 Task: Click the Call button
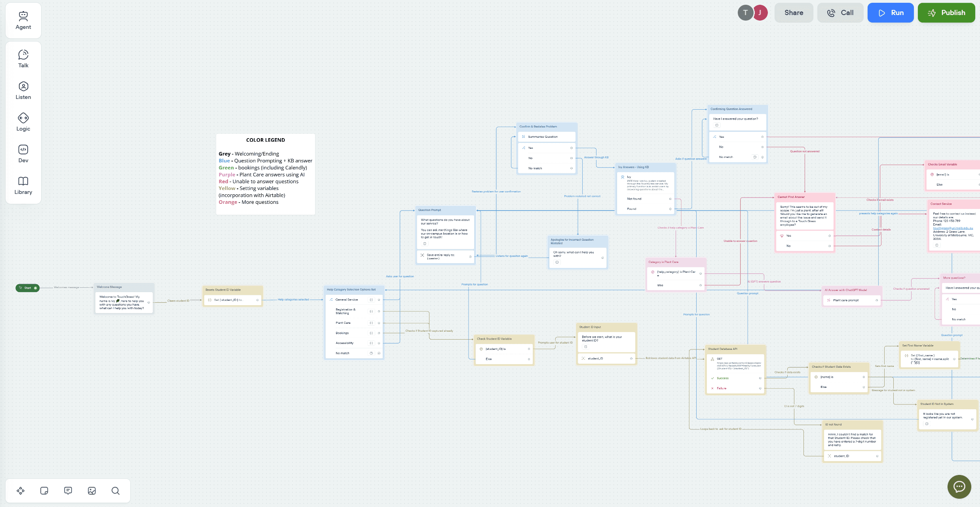[x=840, y=13]
